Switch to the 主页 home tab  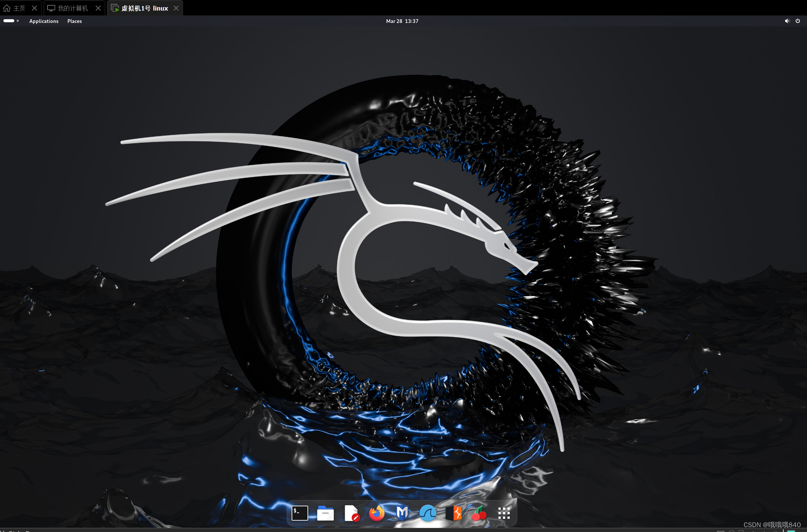[x=15, y=8]
